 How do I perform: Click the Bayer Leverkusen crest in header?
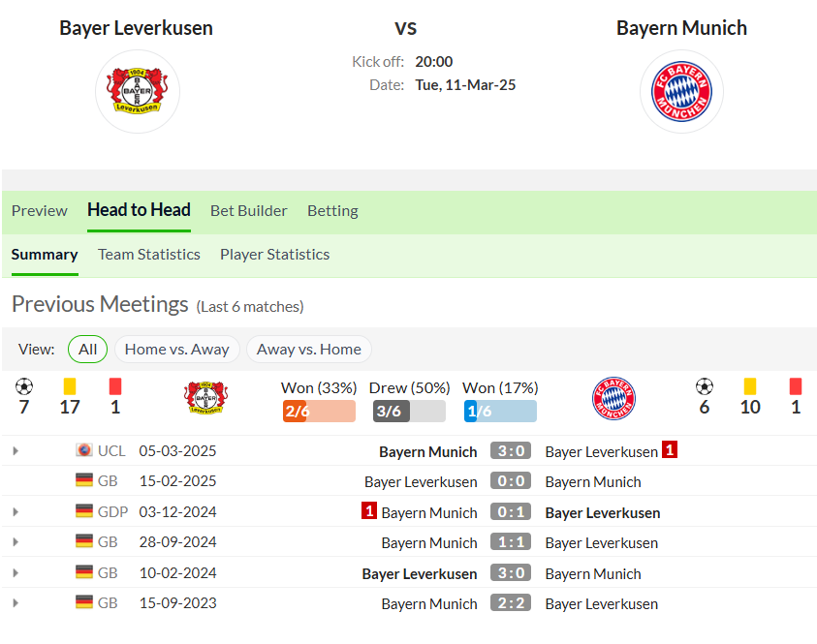tap(137, 91)
